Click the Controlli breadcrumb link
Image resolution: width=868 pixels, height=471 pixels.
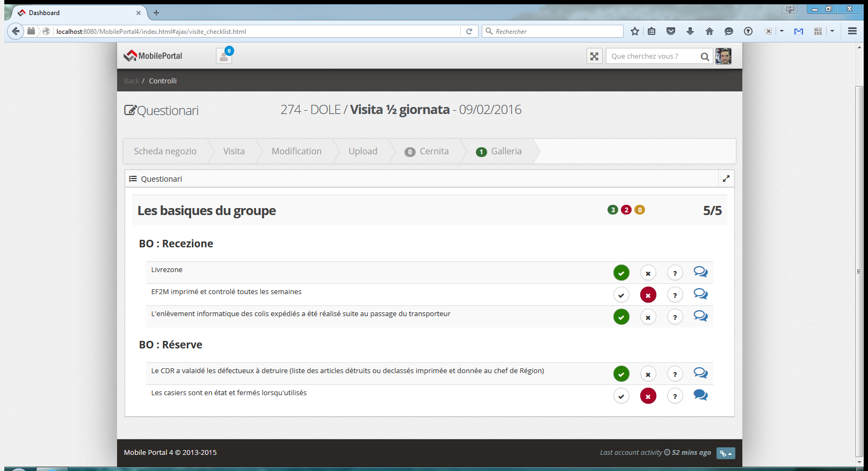click(162, 81)
